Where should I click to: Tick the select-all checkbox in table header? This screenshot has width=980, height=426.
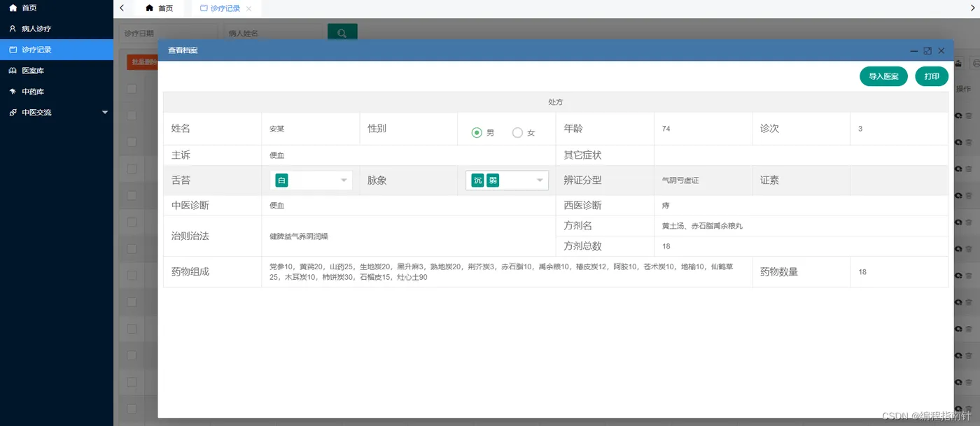pyautogui.click(x=132, y=89)
